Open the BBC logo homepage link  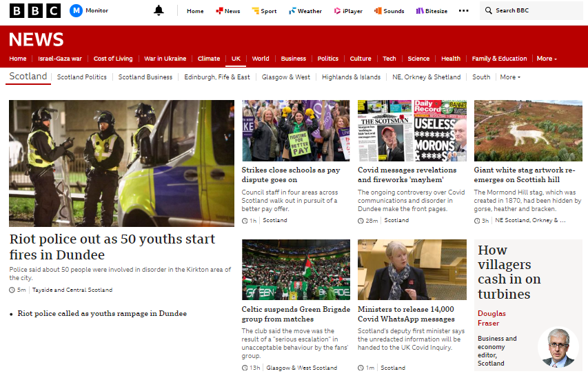[35, 10]
